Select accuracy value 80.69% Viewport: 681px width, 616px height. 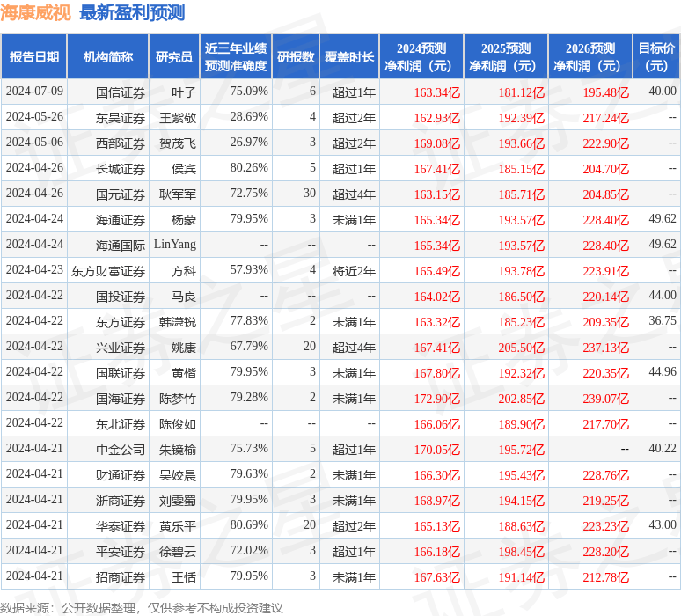tap(249, 525)
